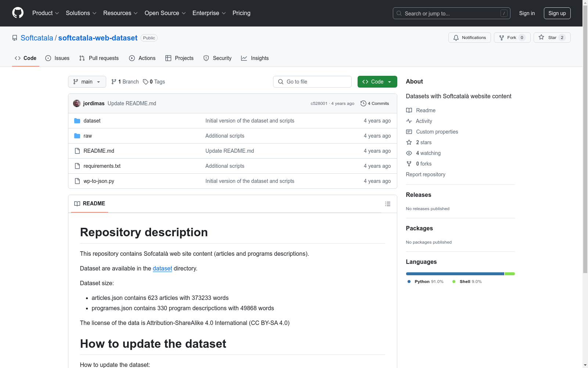Click the Sign in link

[527, 13]
